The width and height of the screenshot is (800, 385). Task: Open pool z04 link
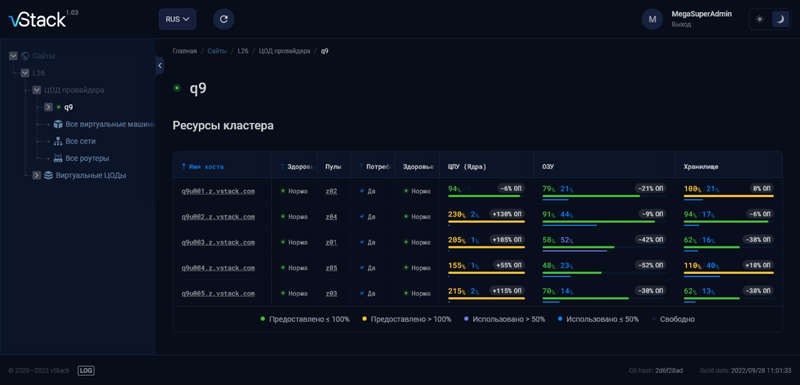coord(331,217)
